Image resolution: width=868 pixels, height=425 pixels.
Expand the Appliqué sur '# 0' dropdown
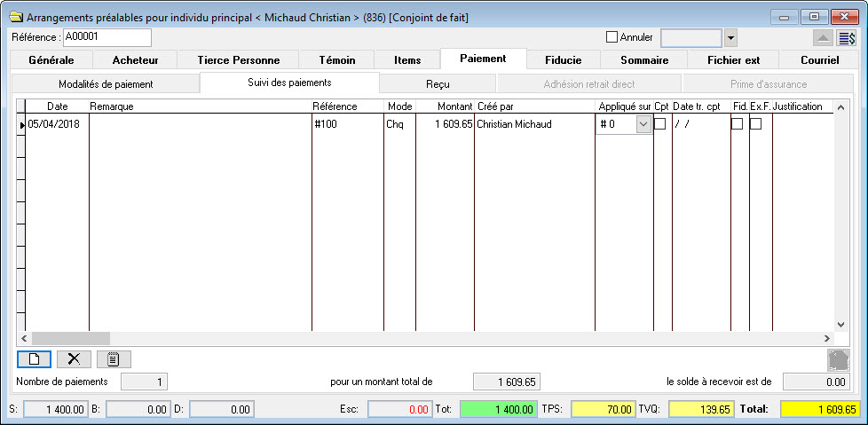pyautogui.click(x=643, y=125)
